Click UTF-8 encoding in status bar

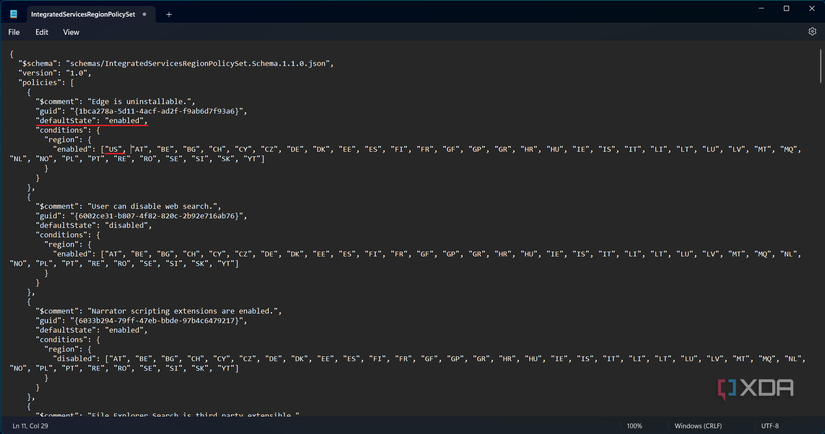[x=770, y=426]
